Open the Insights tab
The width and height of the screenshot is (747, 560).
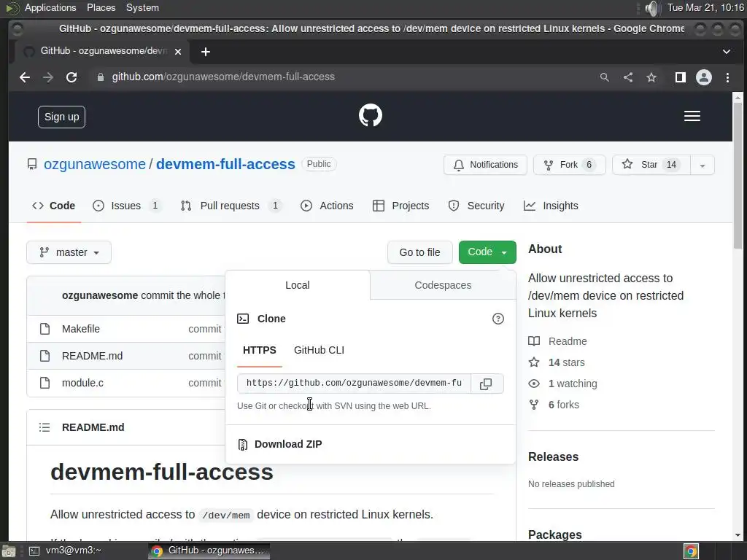click(551, 206)
